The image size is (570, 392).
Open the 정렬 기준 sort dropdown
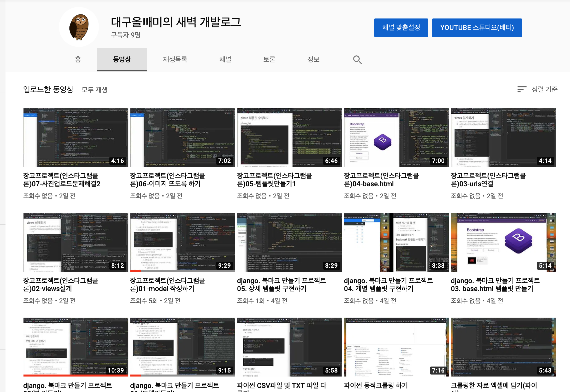tap(545, 89)
